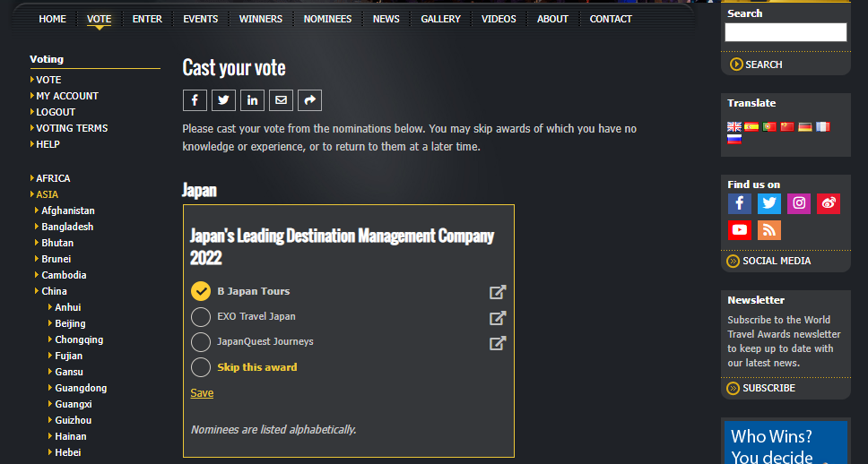Expand Anhui under China in sidebar
This screenshot has height=464, width=868.
coord(67,307)
